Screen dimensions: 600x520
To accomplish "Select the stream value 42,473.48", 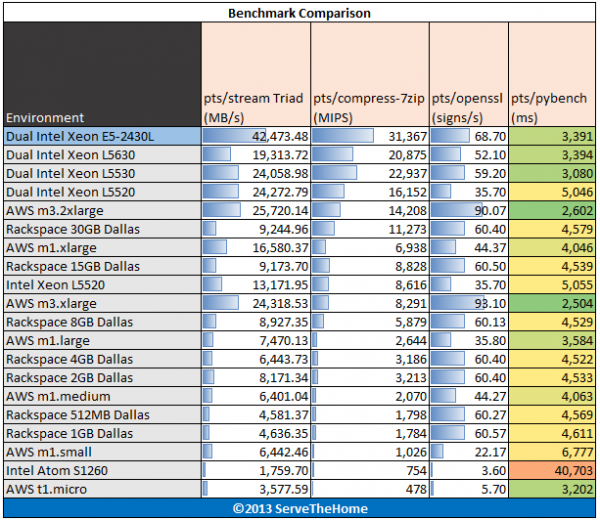I will tap(256, 136).
